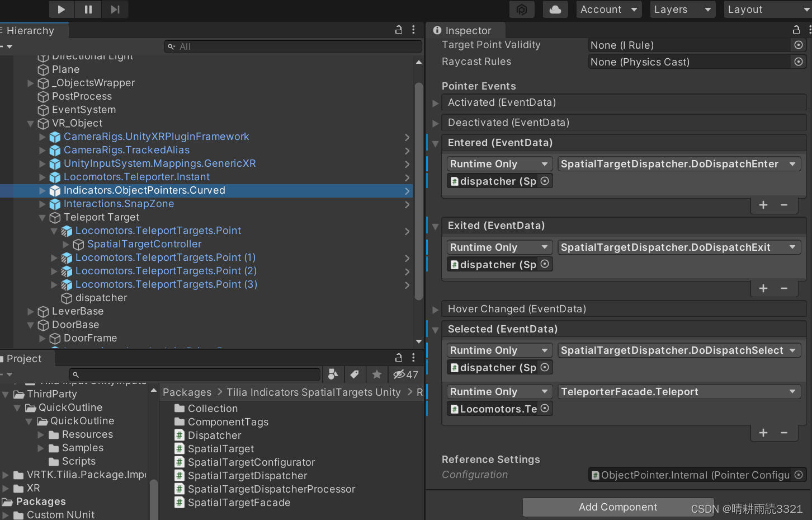The width and height of the screenshot is (812, 520).
Task: Remove a listener from the Exited event
Action: tap(784, 288)
